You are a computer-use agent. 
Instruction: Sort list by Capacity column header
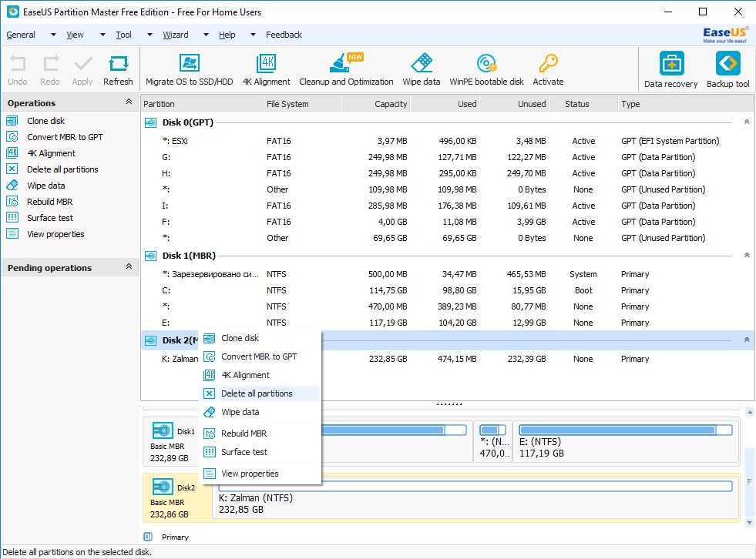coord(390,104)
